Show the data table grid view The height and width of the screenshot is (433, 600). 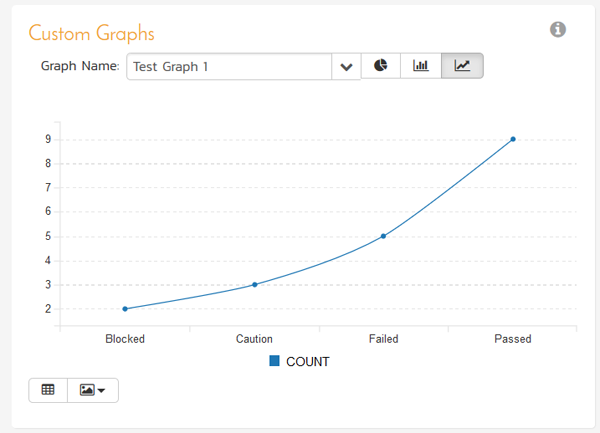point(48,389)
